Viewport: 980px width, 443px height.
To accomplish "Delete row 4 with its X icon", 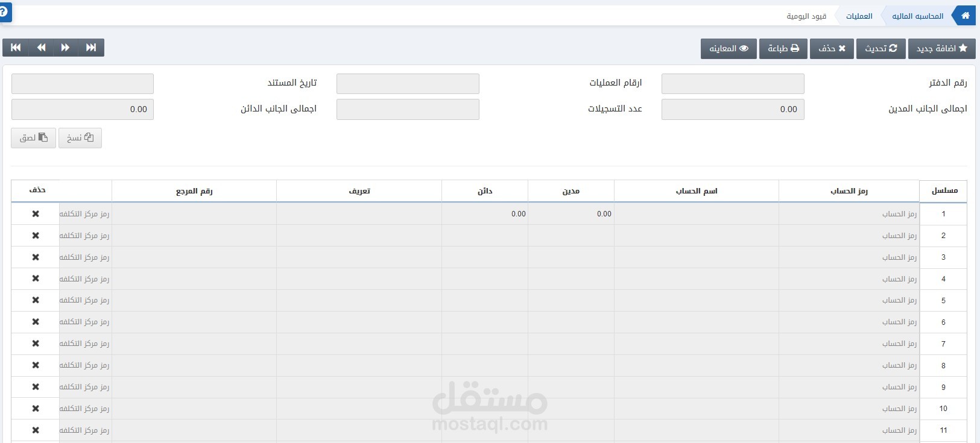I will coord(36,278).
